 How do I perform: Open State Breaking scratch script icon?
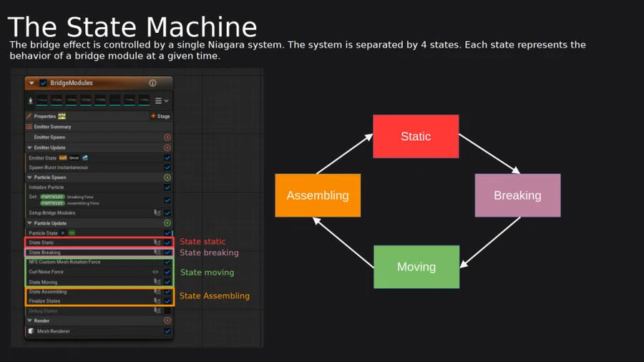157,252
